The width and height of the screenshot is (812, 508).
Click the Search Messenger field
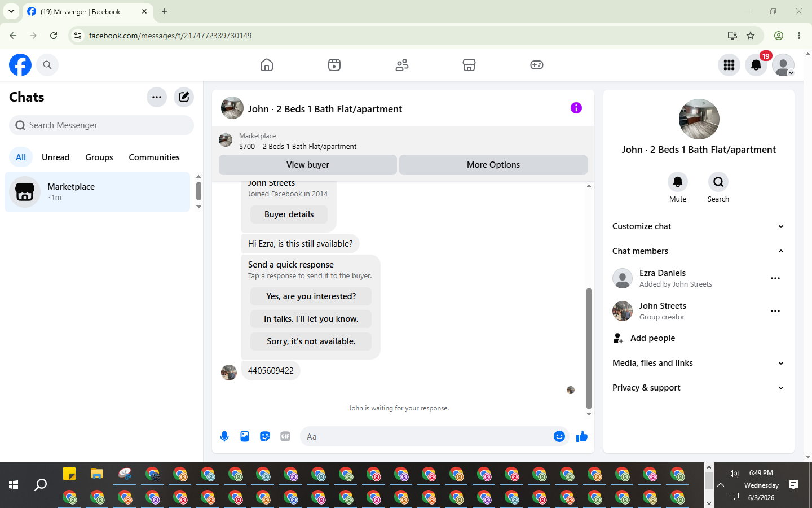(x=101, y=125)
